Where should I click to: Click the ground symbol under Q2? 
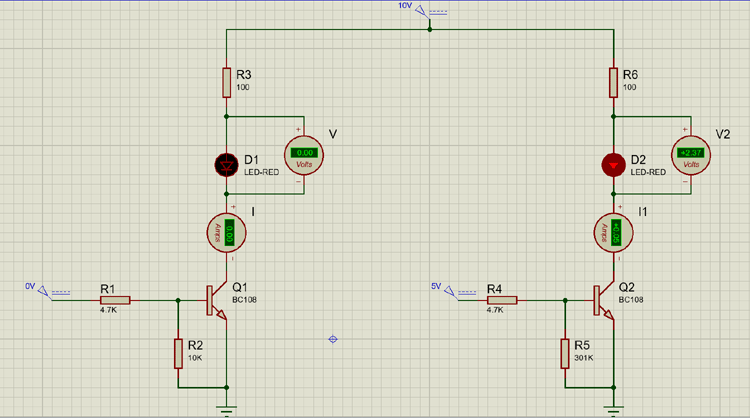coord(613,407)
